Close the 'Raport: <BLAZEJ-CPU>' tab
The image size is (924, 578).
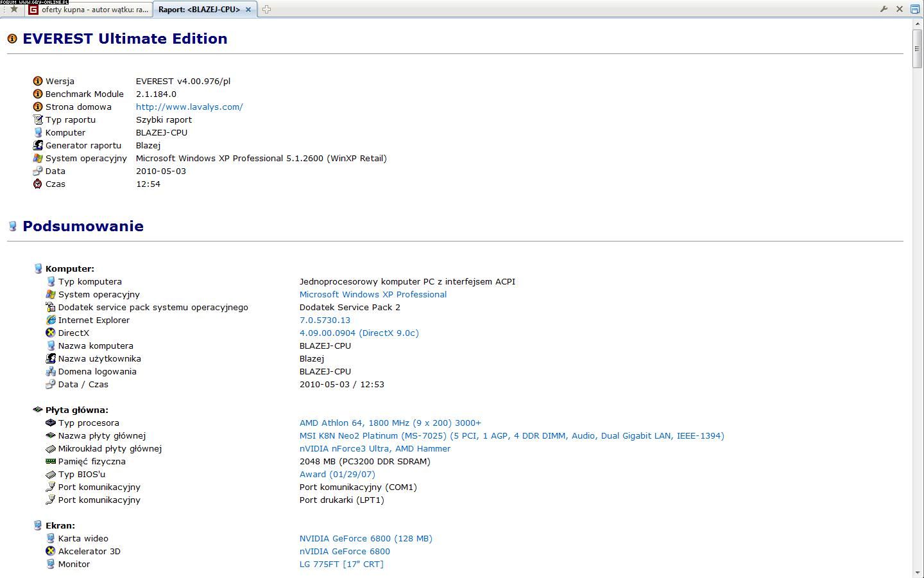point(248,10)
